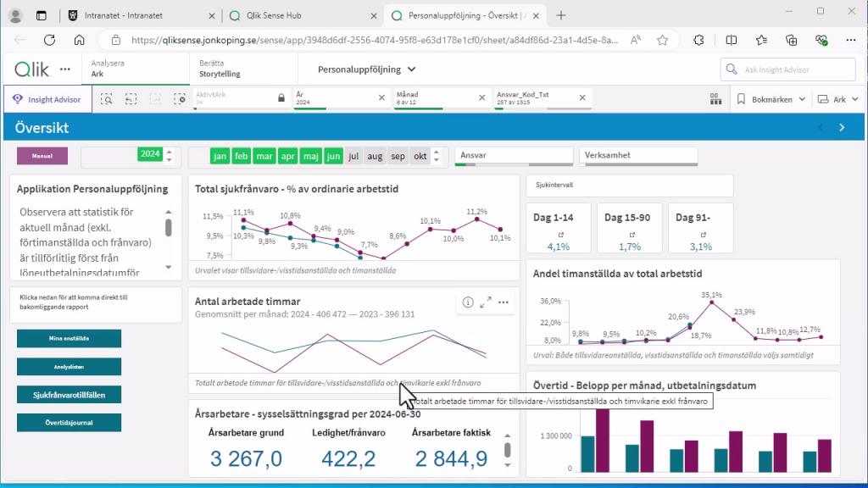Image resolution: width=868 pixels, height=488 pixels.
Task: Clear the År selection
Action: [381, 98]
